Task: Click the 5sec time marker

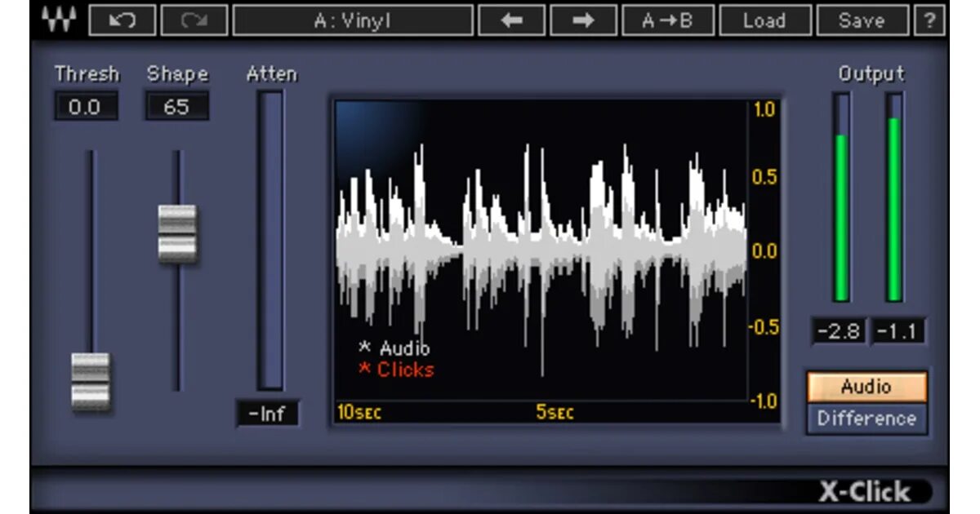Action: (555, 413)
